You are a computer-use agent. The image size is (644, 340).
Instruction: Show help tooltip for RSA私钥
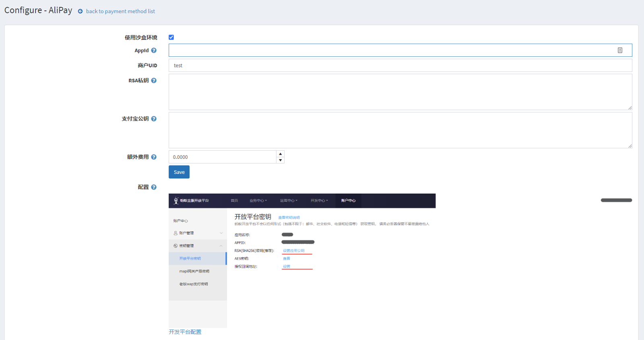click(154, 81)
